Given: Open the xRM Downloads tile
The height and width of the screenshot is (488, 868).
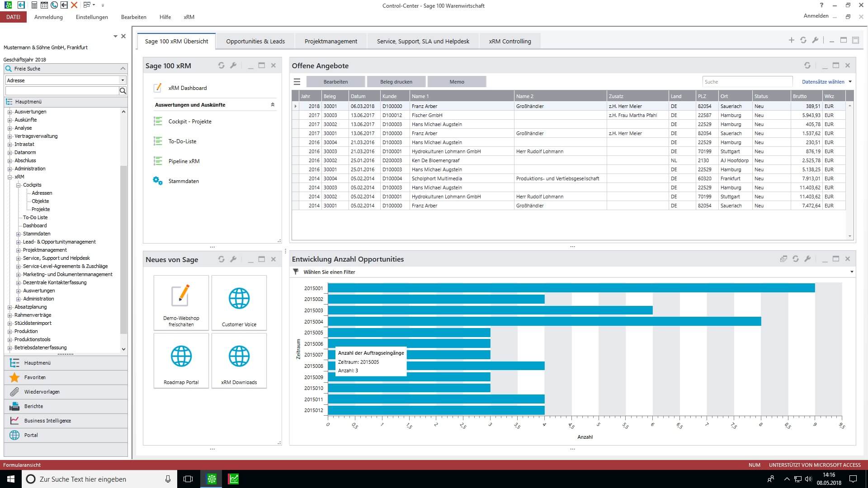Looking at the screenshot, I should pyautogui.click(x=239, y=361).
